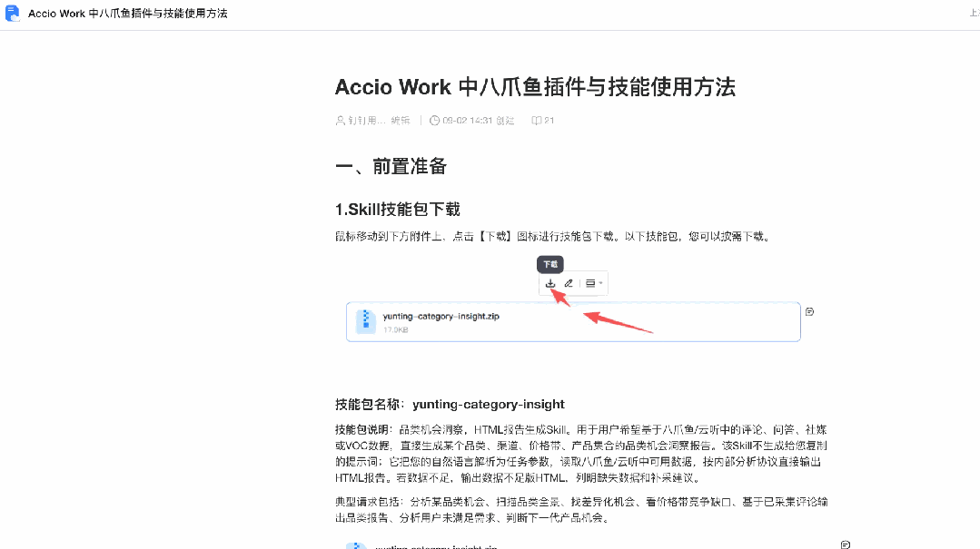The width and height of the screenshot is (980, 549).
Task: Click the pencil edit icon in the tutorial image toolbar
Action: point(569,283)
